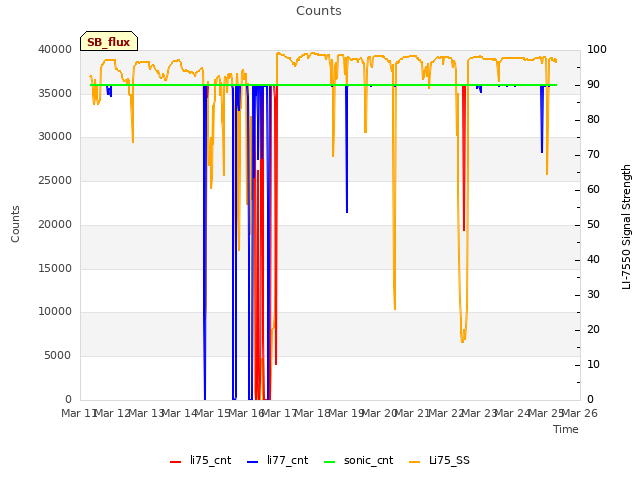Click the 35000 y-axis tick label
This screenshot has width=640, height=480.
[55, 93]
